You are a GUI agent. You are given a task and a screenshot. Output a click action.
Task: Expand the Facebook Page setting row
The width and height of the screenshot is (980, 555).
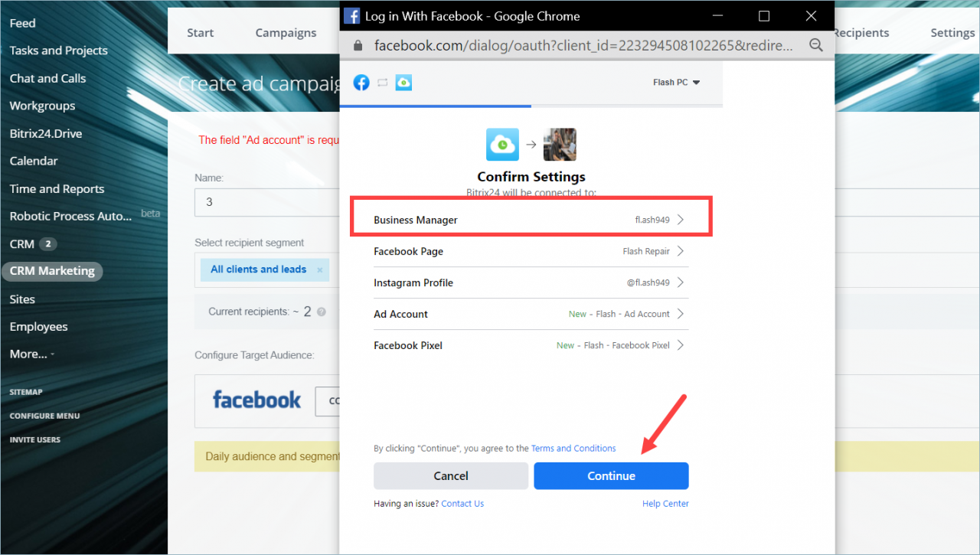click(x=530, y=251)
